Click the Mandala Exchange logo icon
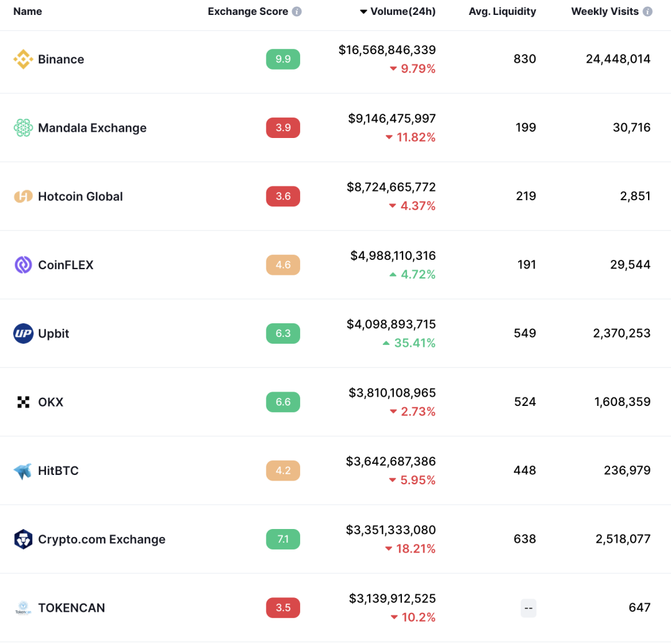The image size is (671, 644). point(23,127)
